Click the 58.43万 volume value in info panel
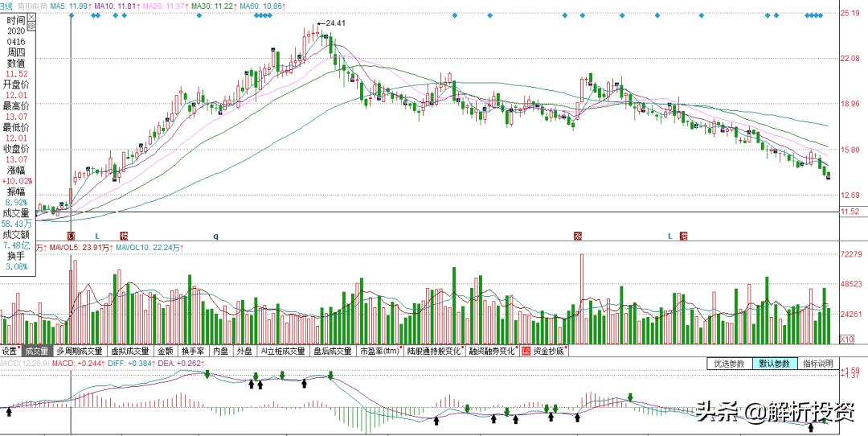This screenshot has width=868, height=436. 17,224
